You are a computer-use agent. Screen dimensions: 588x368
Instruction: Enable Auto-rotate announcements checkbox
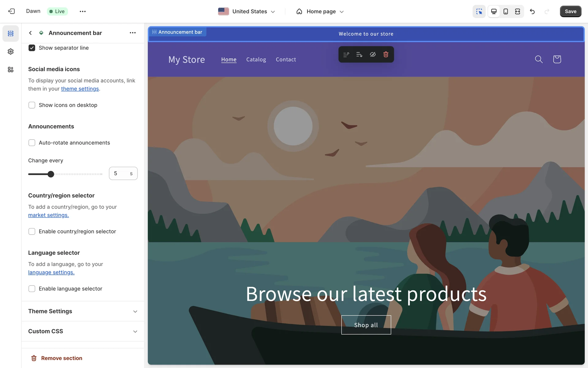point(32,143)
